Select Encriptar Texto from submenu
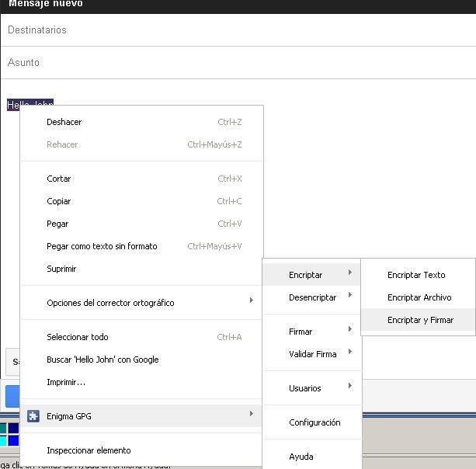Screen dimensions: 476x469 click(416, 275)
